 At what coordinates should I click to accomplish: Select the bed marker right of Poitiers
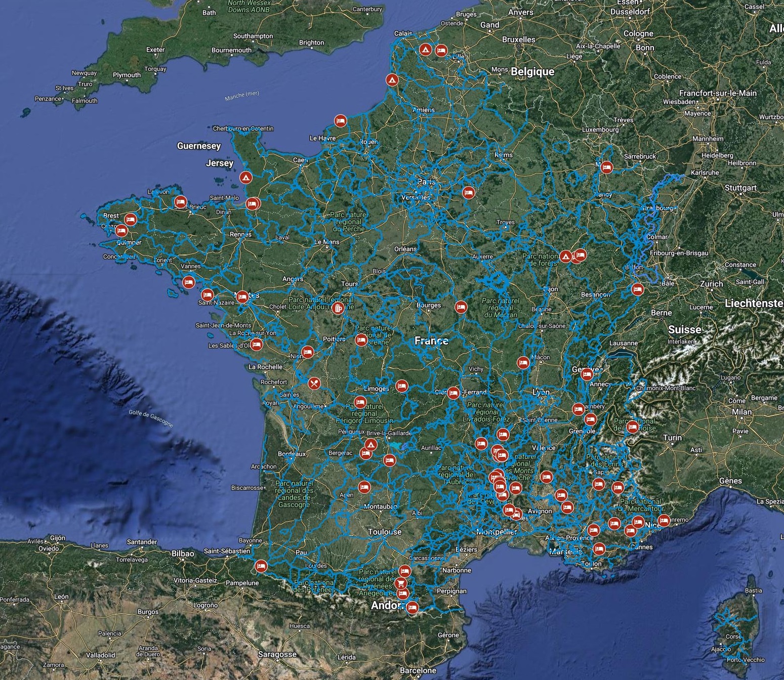click(x=361, y=340)
